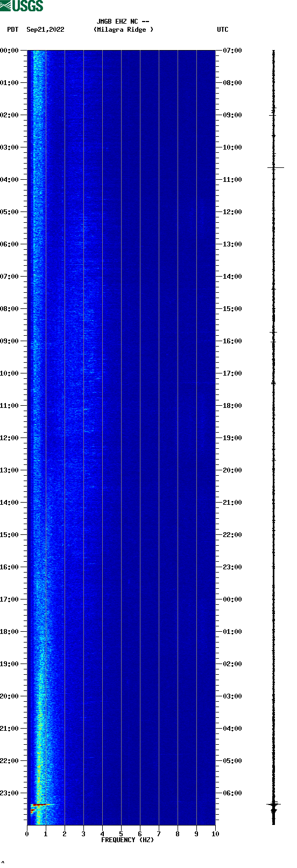Click the 18:00 UTC time label
The height and width of the screenshot is (868, 297).
[232, 406]
